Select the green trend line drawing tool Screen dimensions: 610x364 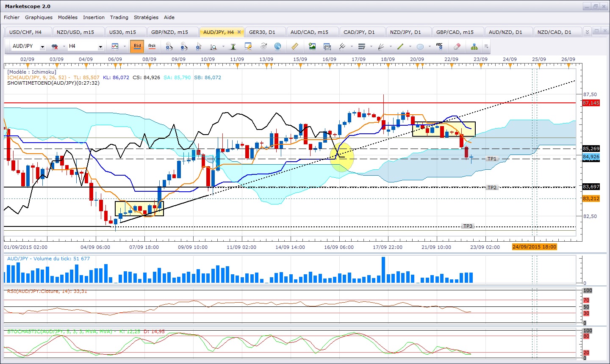[x=400, y=46]
